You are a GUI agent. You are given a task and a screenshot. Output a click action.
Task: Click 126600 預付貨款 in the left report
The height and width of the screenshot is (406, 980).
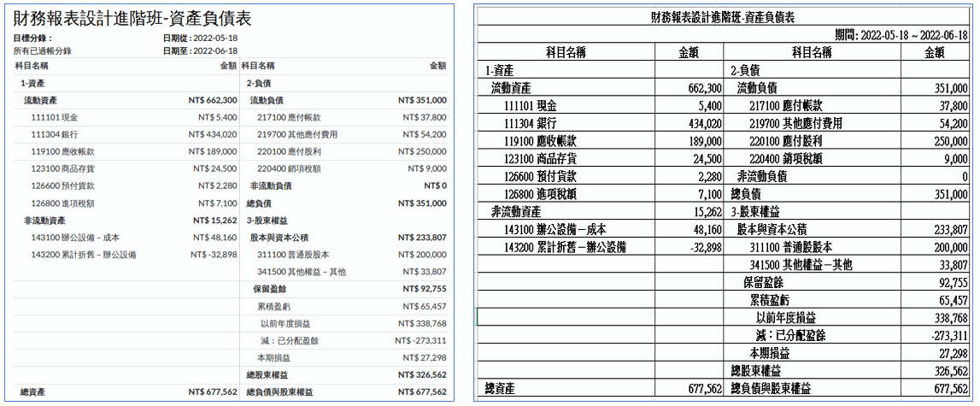62,185
